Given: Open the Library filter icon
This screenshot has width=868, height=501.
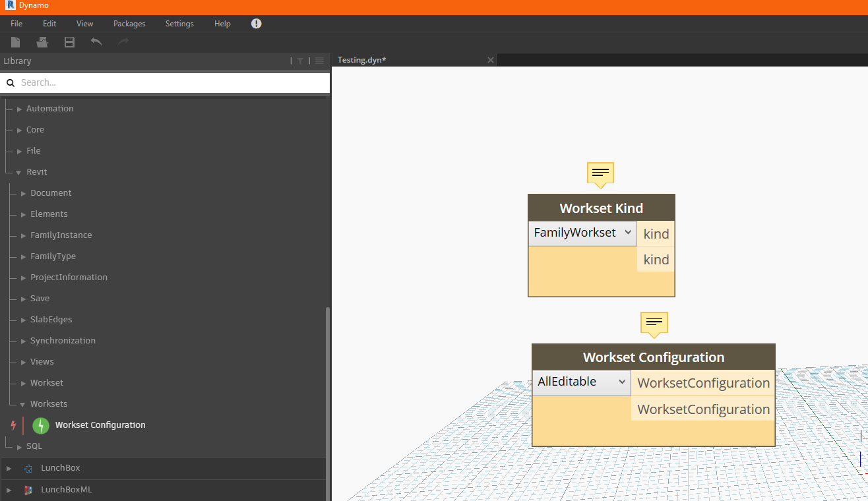Looking at the screenshot, I should click(300, 60).
